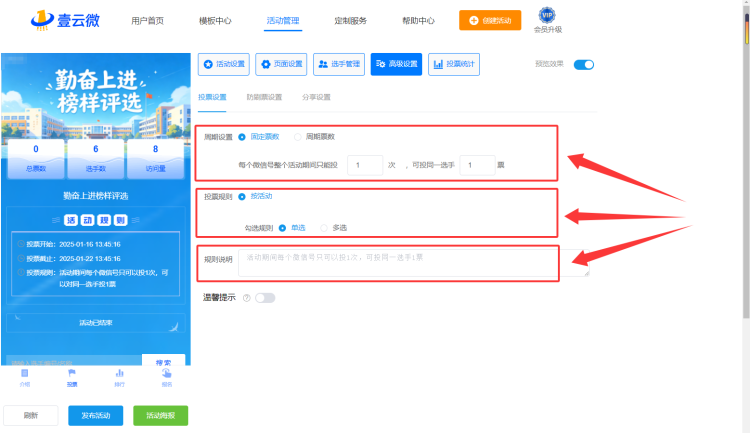Tap the 介绍 icon in phone preview
Screen dimensions: 750x433
tap(24, 373)
